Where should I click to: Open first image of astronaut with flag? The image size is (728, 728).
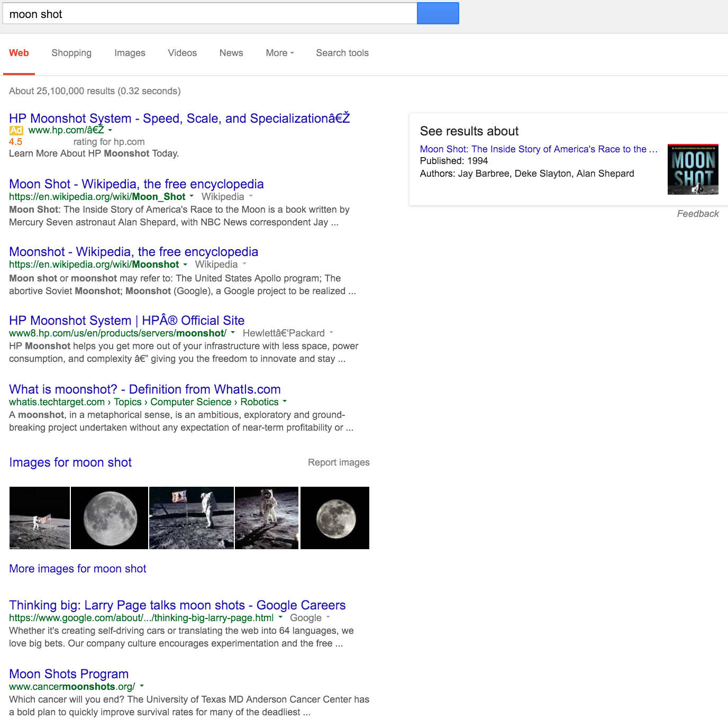40,517
